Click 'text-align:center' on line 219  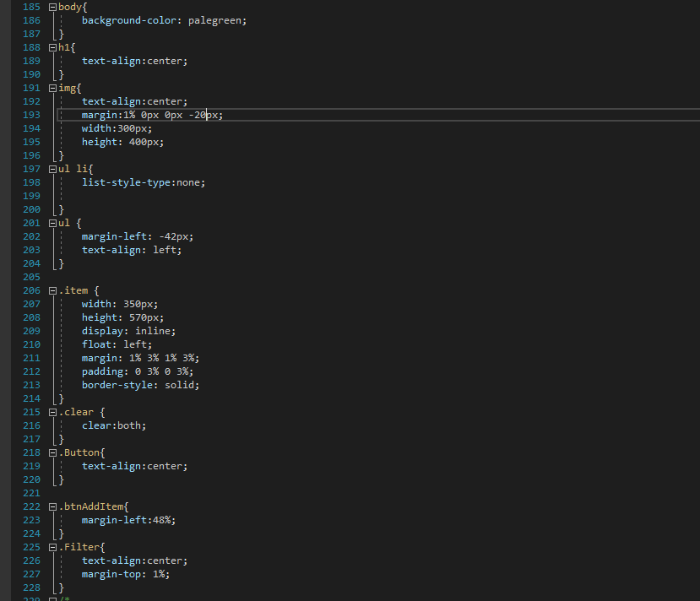[x=132, y=466]
